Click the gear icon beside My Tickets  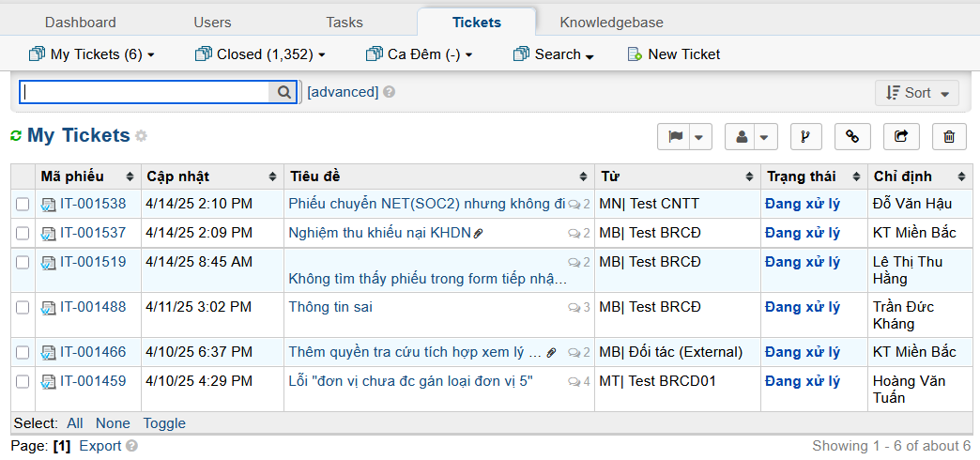pos(142,136)
